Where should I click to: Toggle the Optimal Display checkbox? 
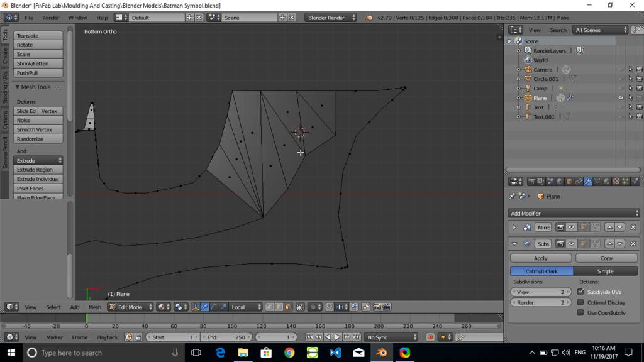[x=580, y=302]
